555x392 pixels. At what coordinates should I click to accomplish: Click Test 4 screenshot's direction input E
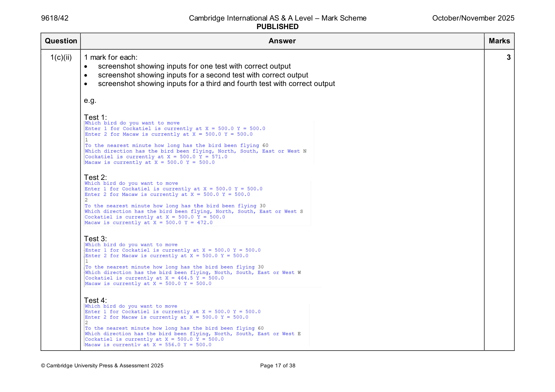[x=299, y=334]
